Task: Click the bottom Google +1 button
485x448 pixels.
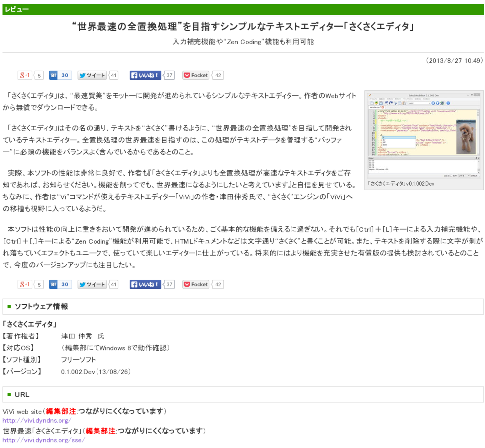Action: [x=25, y=285]
